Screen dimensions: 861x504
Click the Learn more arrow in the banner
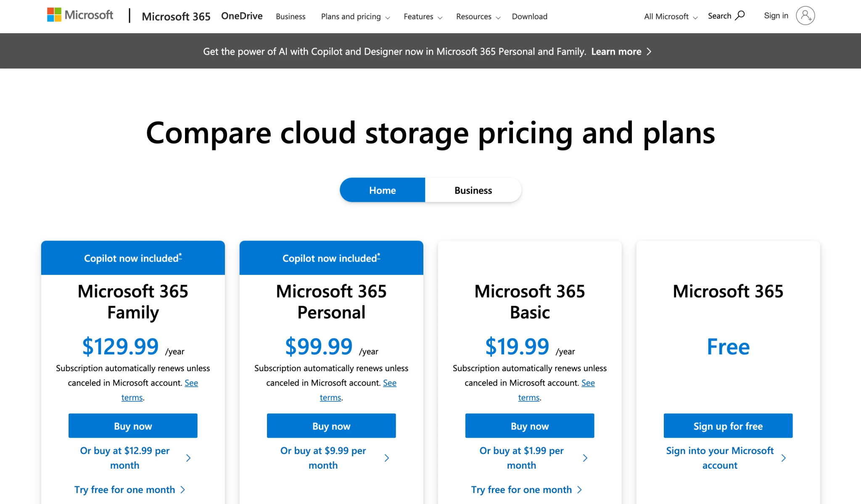tap(649, 51)
